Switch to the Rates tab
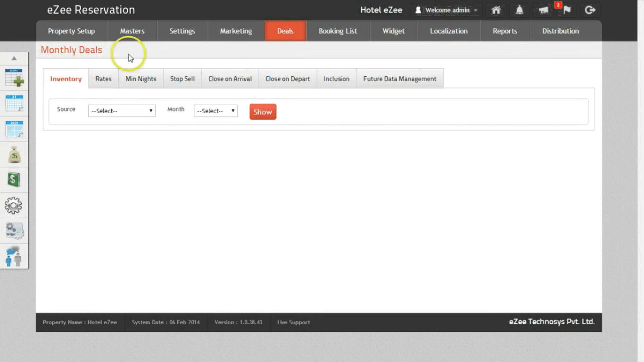Viewport: 644px width, 362px height. [103, 79]
